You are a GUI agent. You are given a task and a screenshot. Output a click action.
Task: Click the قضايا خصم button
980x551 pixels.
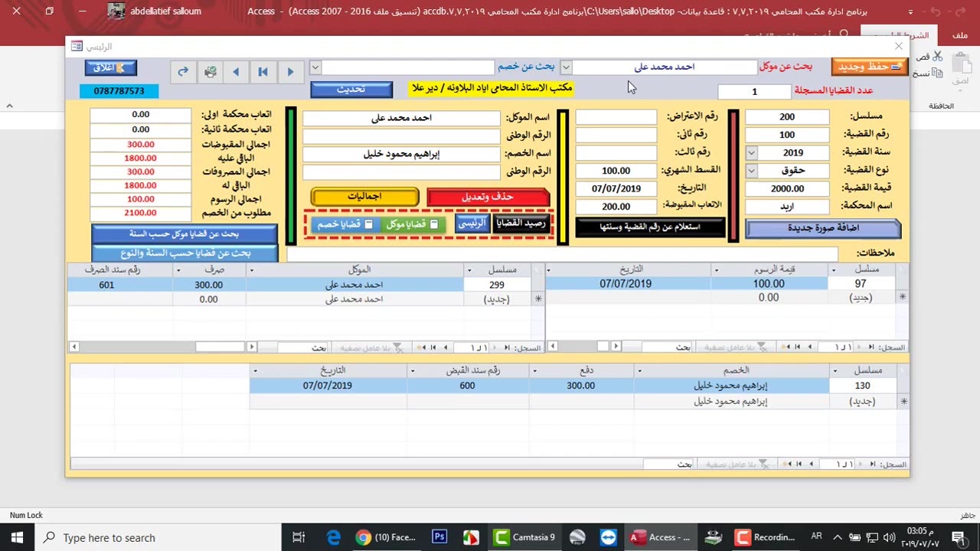(345, 224)
